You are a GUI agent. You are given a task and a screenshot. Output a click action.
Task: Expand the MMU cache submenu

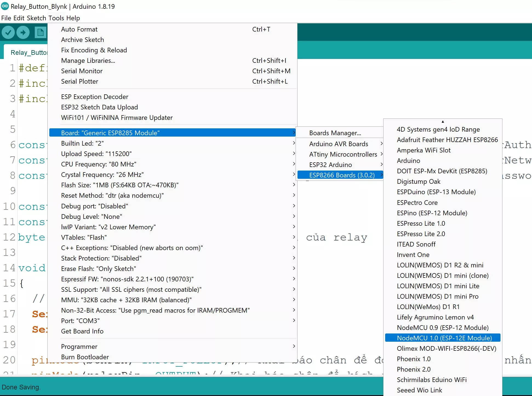coord(173,300)
